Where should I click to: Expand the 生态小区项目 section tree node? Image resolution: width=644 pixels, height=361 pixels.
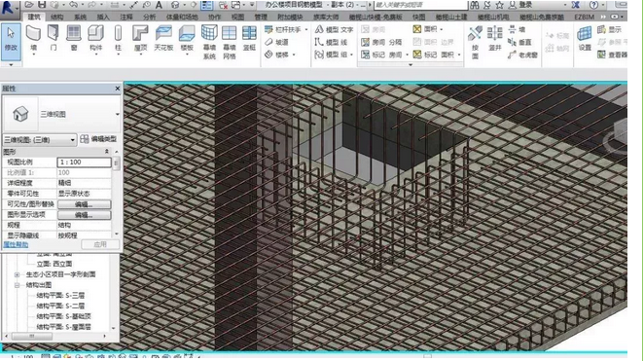17,274
